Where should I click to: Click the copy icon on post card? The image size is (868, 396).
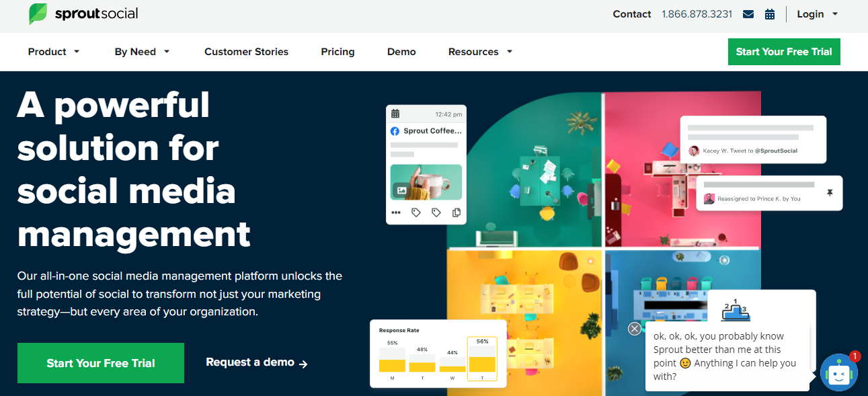(x=457, y=212)
